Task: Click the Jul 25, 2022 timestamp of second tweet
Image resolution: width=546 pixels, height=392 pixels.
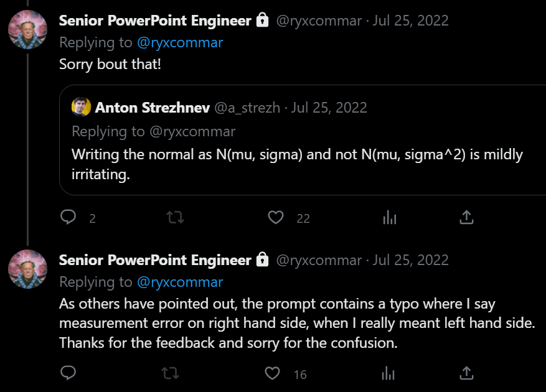Action: [410, 260]
